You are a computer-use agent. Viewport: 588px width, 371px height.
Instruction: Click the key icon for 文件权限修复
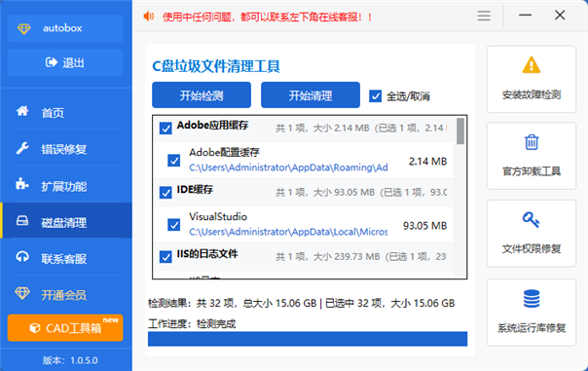coord(532,219)
